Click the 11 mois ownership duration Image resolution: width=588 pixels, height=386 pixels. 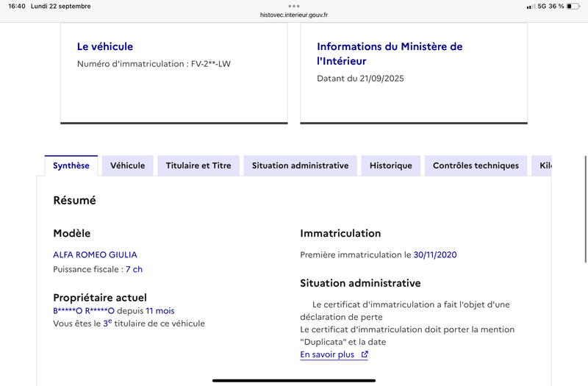160,311
